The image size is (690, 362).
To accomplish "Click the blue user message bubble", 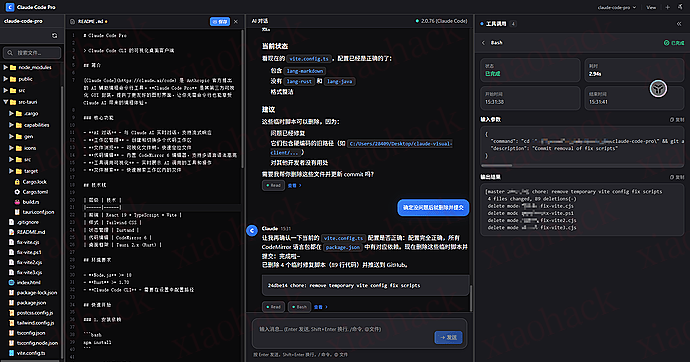I will point(433,208).
